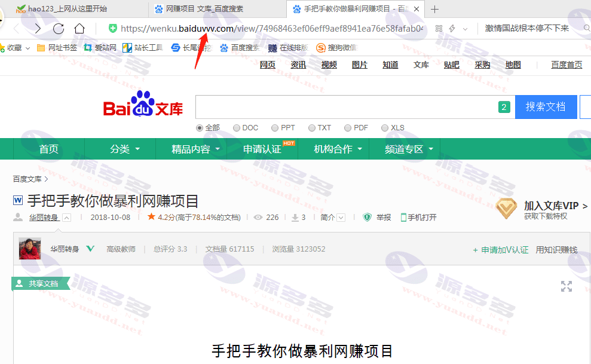Go forward with the browser forward arrow
The width and height of the screenshot is (591, 364).
pos(37,28)
